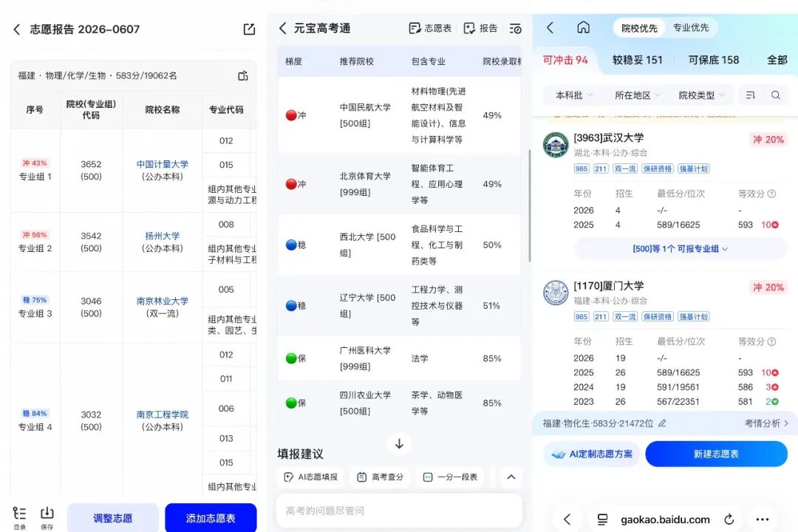Tap 一分一段表 suggestion chip
The width and height of the screenshot is (798, 532).
[451, 477]
